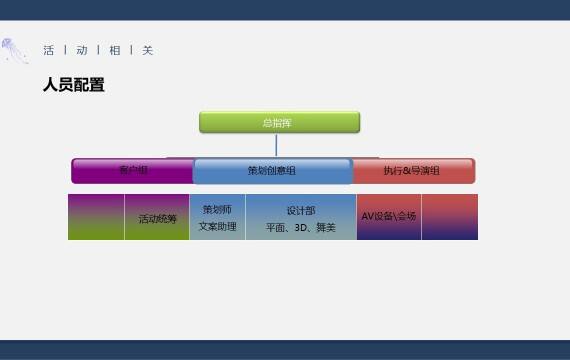Click the 活 character in header
This screenshot has width=570, height=360.
(49, 50)
